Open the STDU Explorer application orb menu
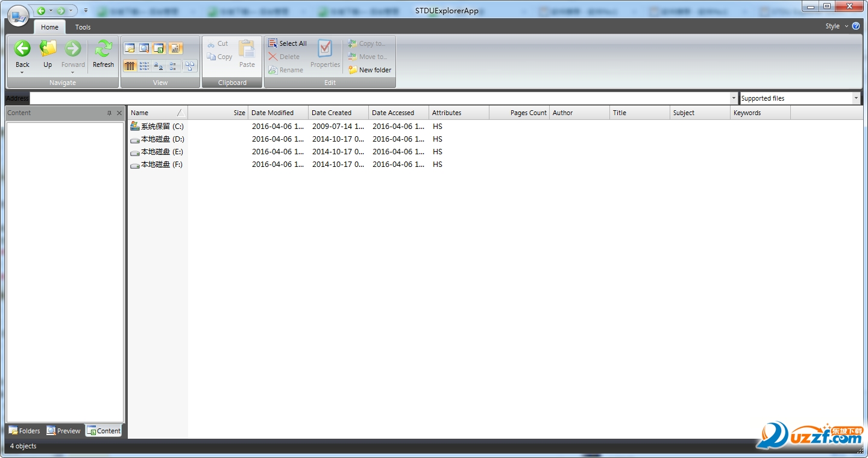 coord(18,16)
